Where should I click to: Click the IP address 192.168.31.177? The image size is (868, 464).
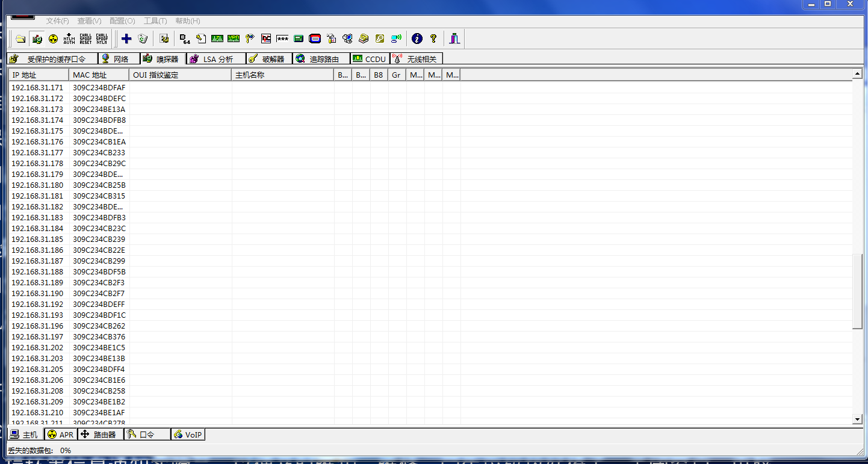point(37,153)
